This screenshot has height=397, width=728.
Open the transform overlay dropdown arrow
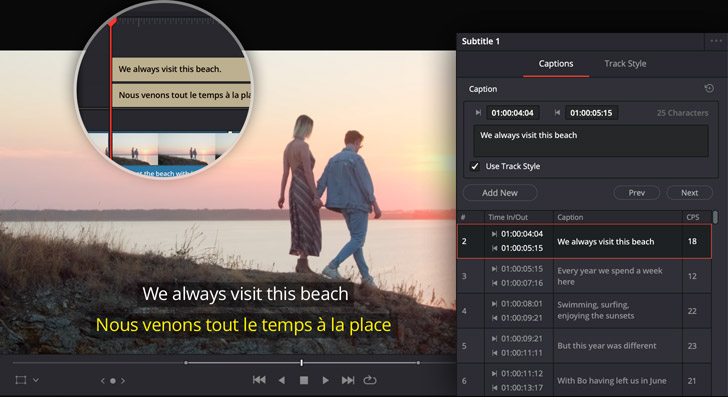[x=36, y=380]
